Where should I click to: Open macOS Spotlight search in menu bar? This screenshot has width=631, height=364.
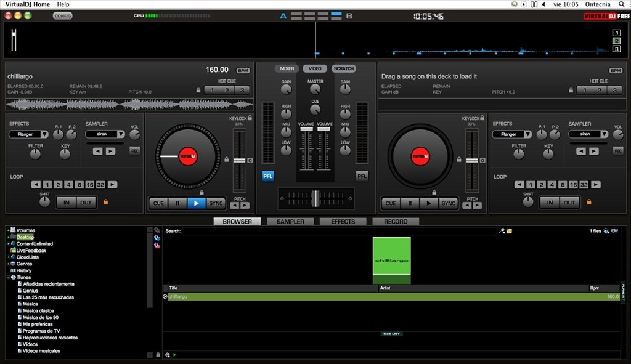pos(622,4)
